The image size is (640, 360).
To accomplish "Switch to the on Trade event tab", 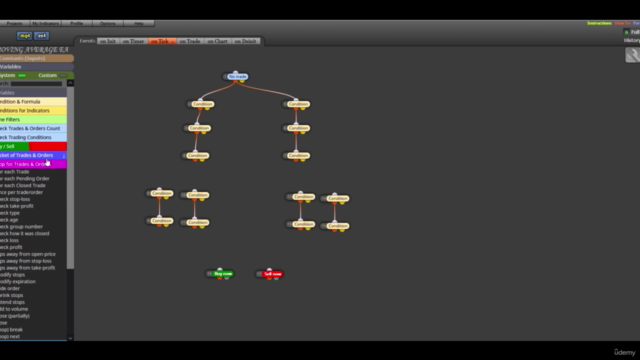I will [x=190, y=41].
